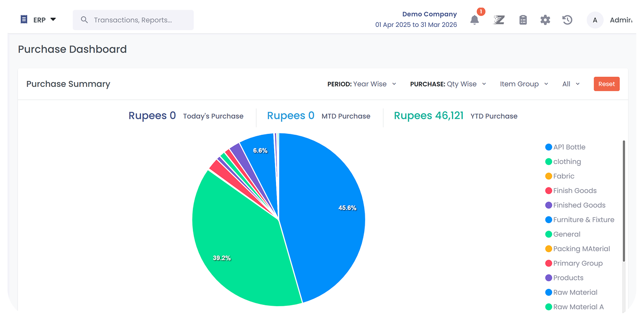Toggle clothing series in legend

[567, 162]
